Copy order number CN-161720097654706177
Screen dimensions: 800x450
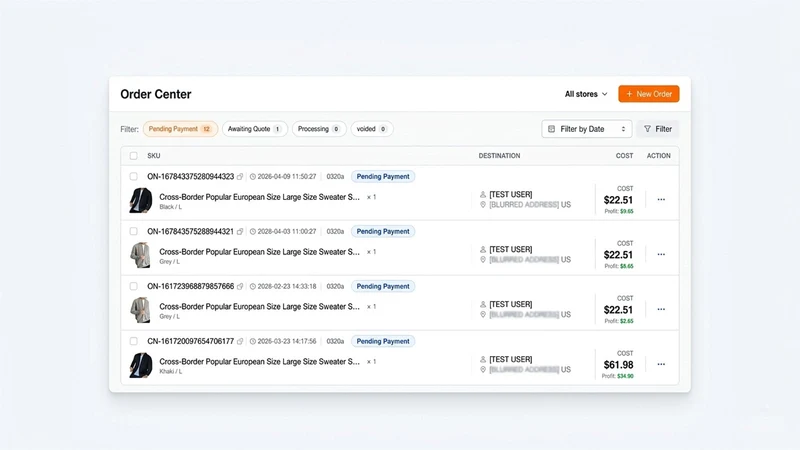click(x=240, y=341)
